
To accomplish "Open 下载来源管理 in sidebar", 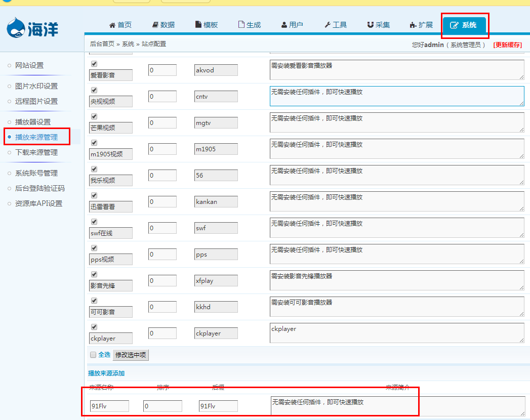I will (36, 152).
